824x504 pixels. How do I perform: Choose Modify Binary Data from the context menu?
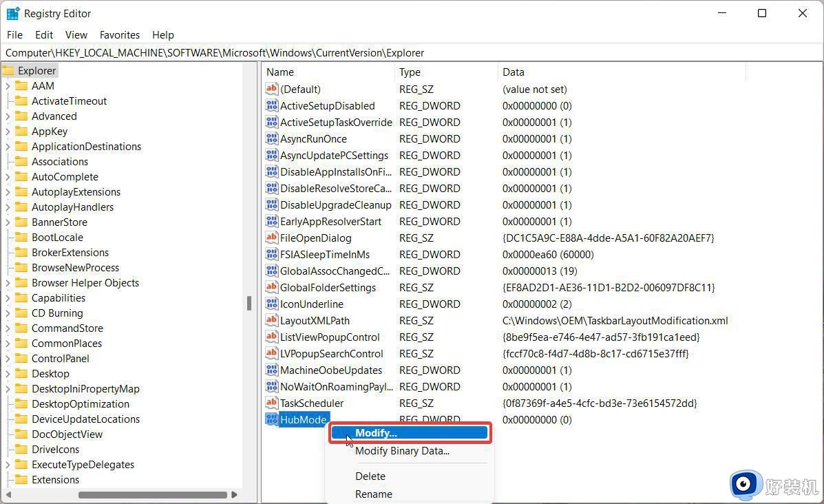coord(402,451)
